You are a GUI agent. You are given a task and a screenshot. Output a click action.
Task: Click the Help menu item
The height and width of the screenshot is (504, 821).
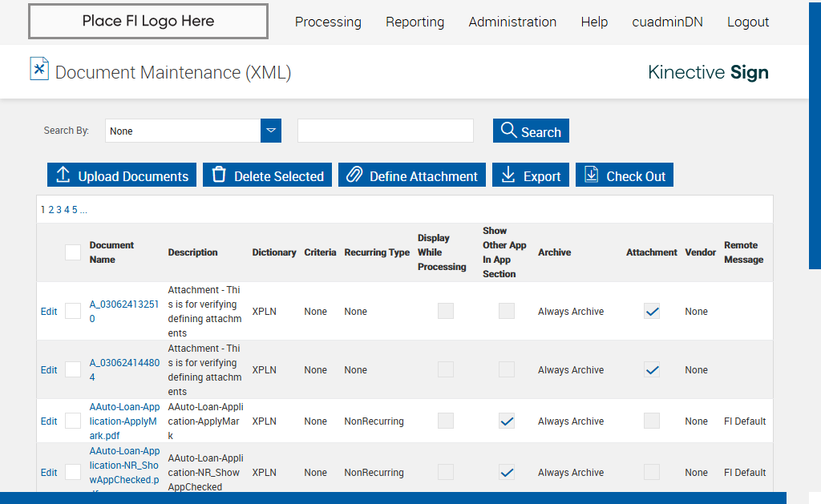[x=594, y=22]
